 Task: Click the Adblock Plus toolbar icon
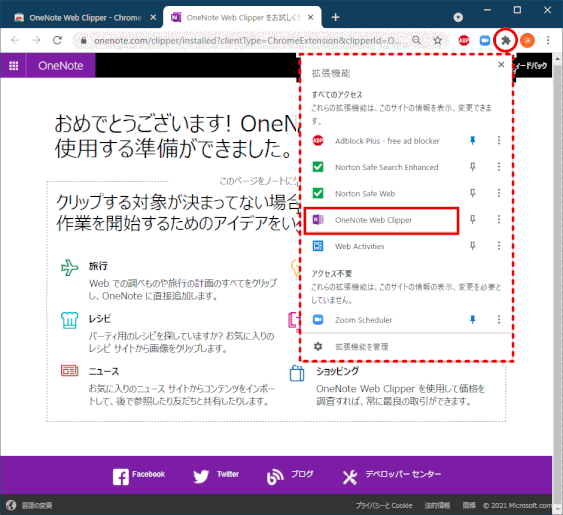tap(464, 40)
